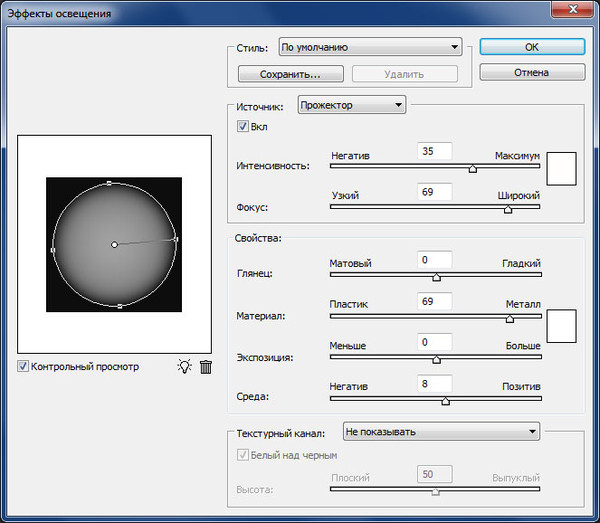Click Сохранить... button
The image size is (600, 523).
[290, 74]
